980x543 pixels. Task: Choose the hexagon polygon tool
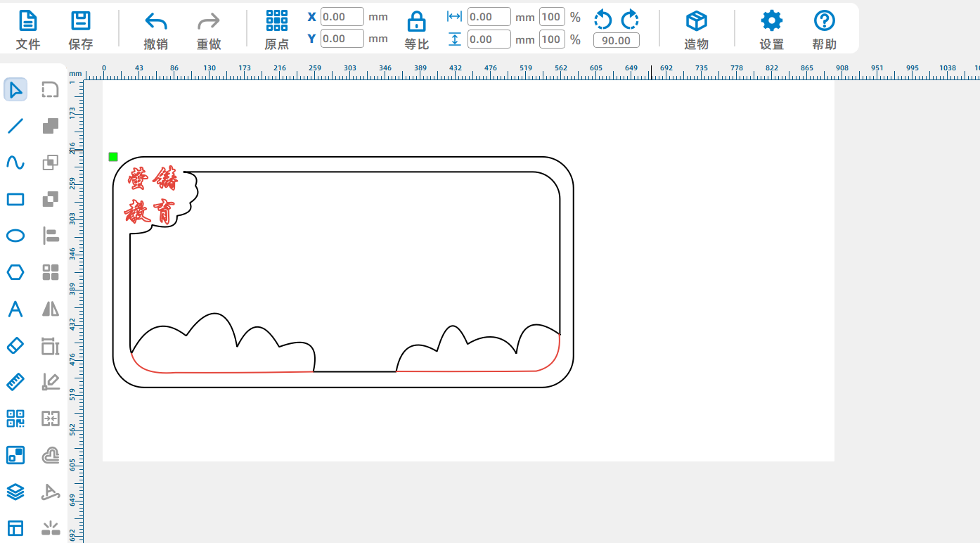click(x=15, y=272)
